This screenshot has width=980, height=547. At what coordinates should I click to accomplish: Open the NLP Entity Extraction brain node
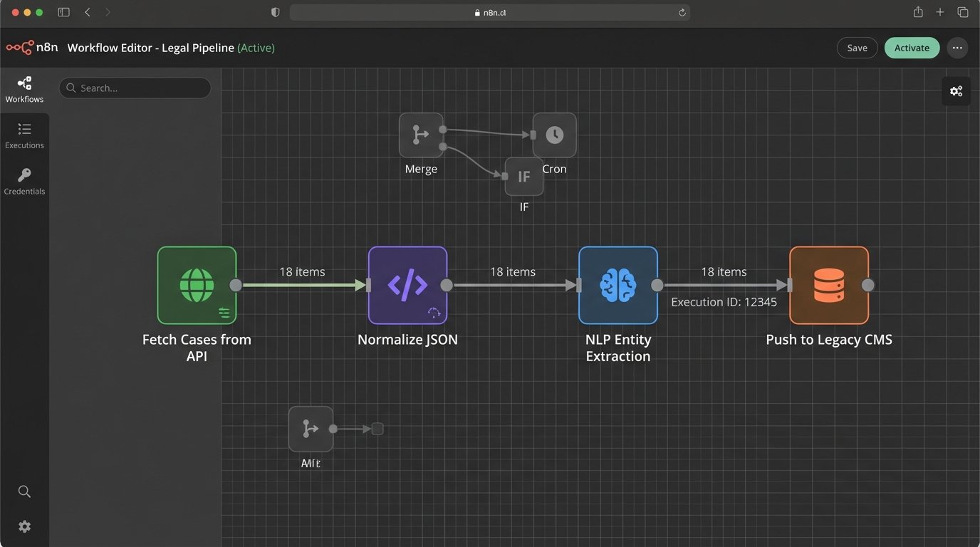(617, 285)
